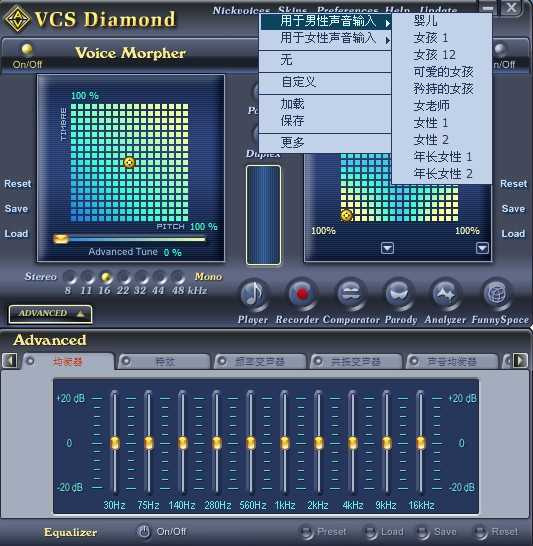Click Load on Voice Morpher left side

(16, 234)
